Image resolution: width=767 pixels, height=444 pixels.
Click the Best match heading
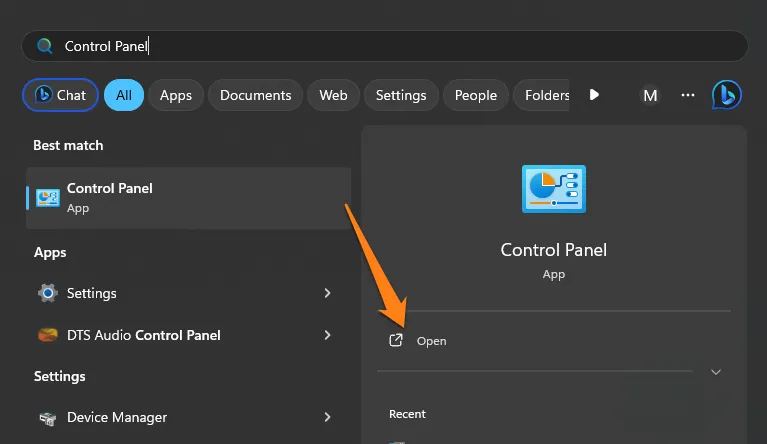[68, 145]
